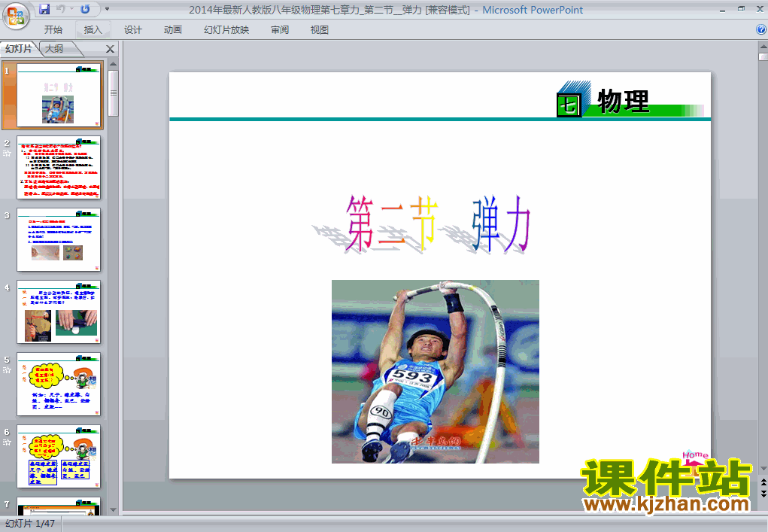The width and height of the screenshot is (768, 532).
Task: Click main slide area scroll up arrow
Action: (763, 47)
